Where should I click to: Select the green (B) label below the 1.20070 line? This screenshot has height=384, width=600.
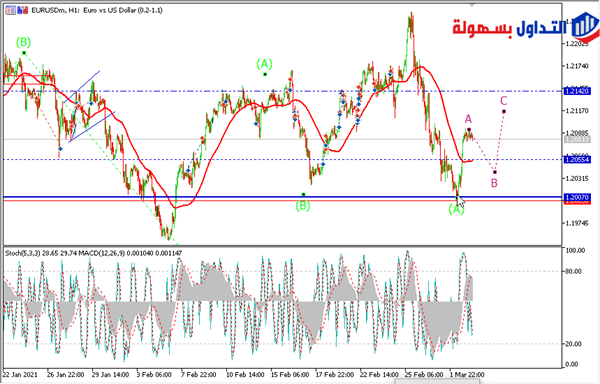point(303,206)
